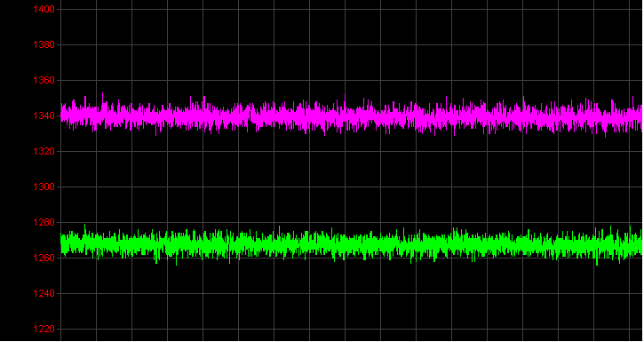Screen dimensions: 644x342
Task: Click the 1380 y-axis label
Action: pos(44,44)
